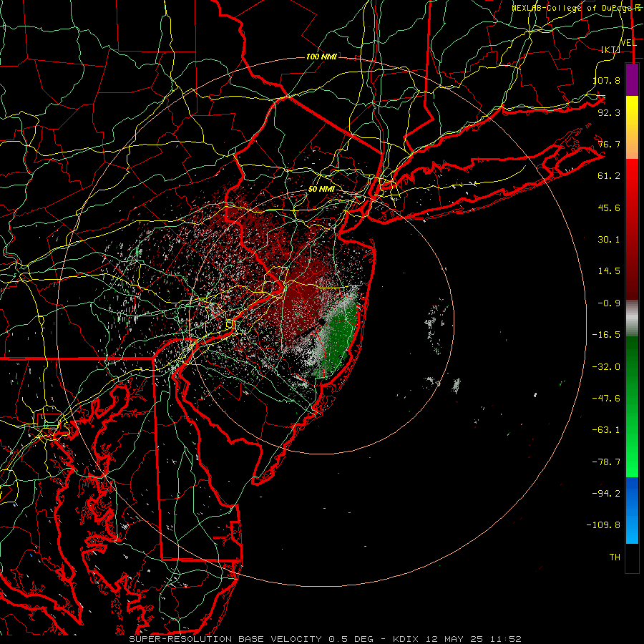Select the VEL legend heading
The width and height of the screenshot is (644, 644).
click(628, 42)
